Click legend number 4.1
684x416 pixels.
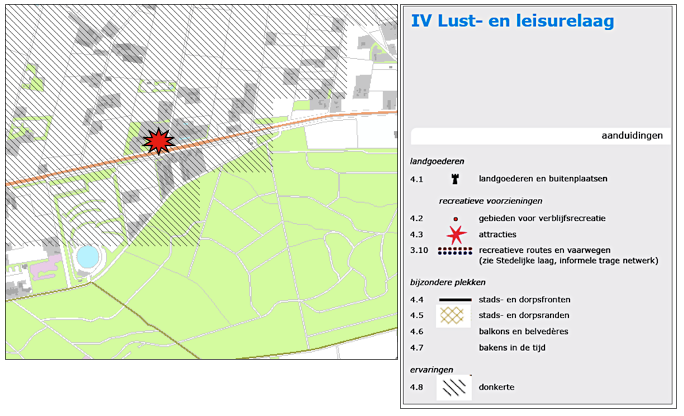tap(416, 179)
